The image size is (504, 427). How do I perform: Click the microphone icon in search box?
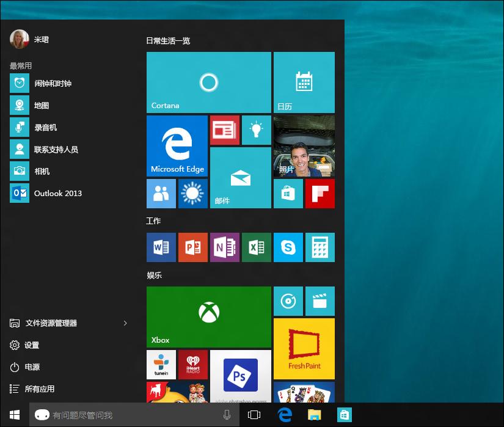point(227,415)
